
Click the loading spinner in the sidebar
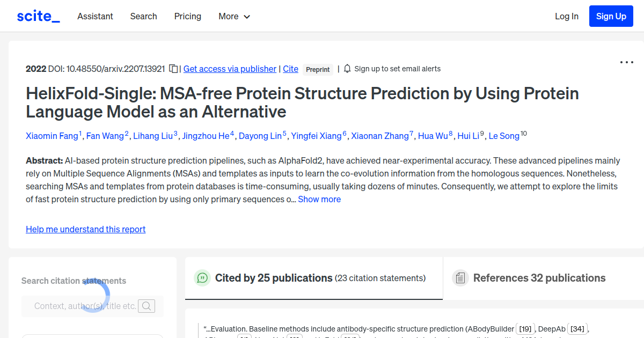(x=97, y=295)
